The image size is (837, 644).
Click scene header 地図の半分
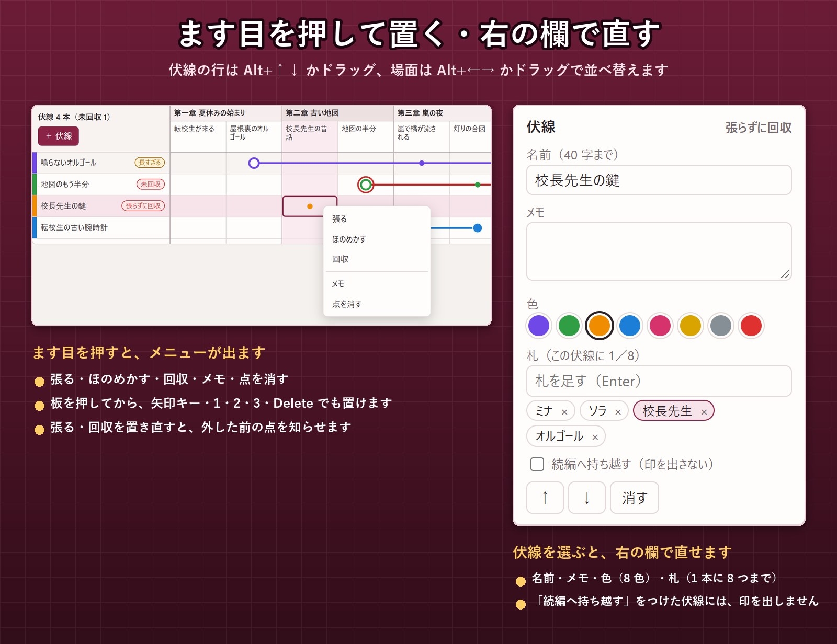coord(366,136)
